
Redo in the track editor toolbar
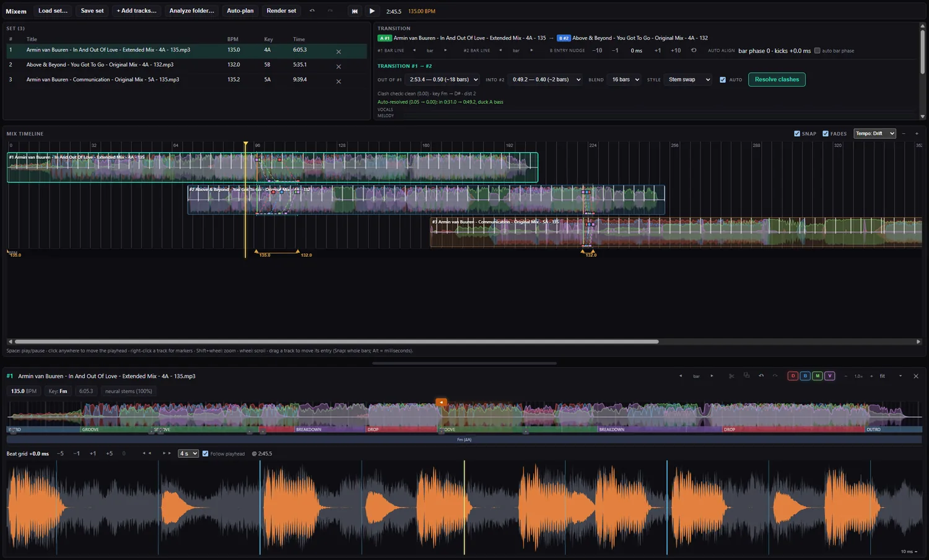coord(775,376)
